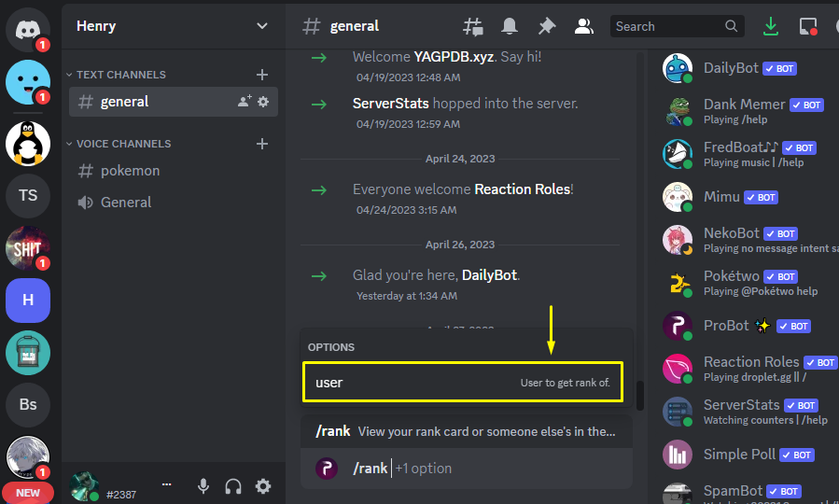Open User Settings gear
The height and width of the screenshot is (504, 839).
pyautogui.click(x=263, y=486)
